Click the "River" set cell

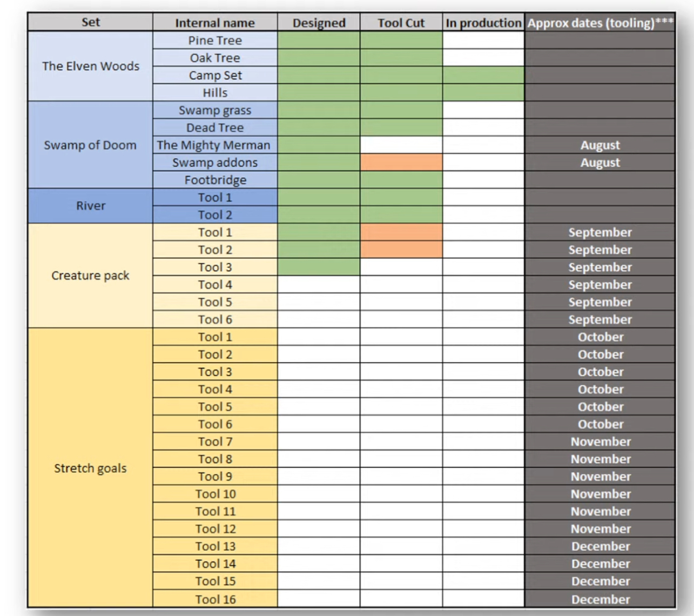(x=90, y=206)
